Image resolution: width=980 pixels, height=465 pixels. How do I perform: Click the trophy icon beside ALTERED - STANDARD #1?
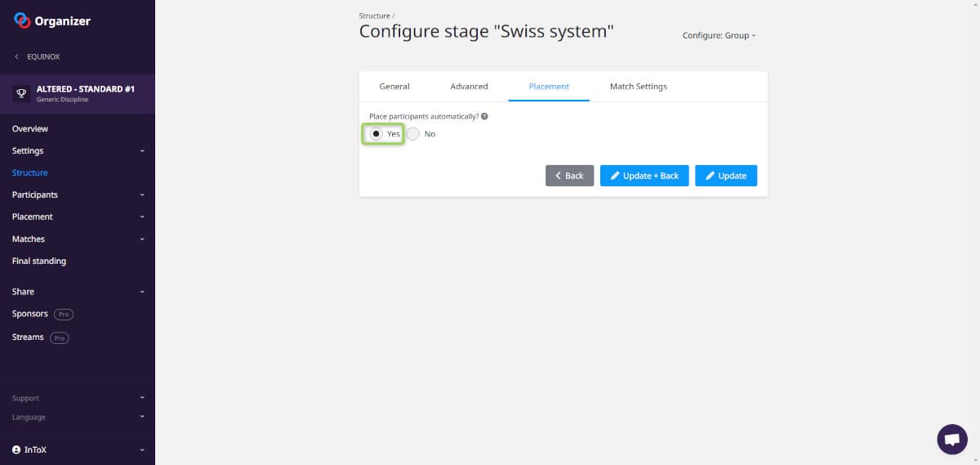tap(22, 93)
